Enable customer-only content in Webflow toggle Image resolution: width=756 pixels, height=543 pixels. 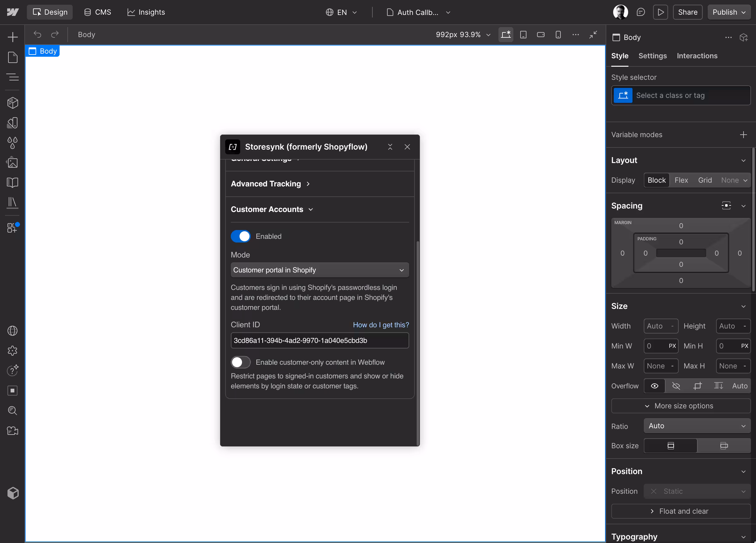pos(240,362)
